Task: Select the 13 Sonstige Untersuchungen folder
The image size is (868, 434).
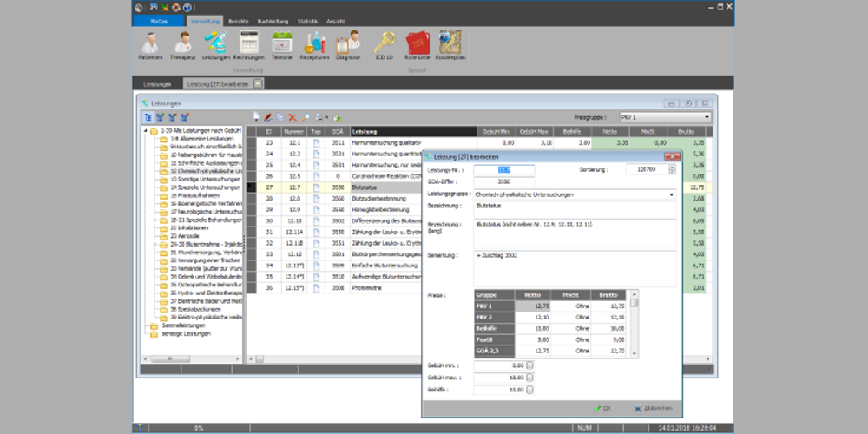Action: 206,180
